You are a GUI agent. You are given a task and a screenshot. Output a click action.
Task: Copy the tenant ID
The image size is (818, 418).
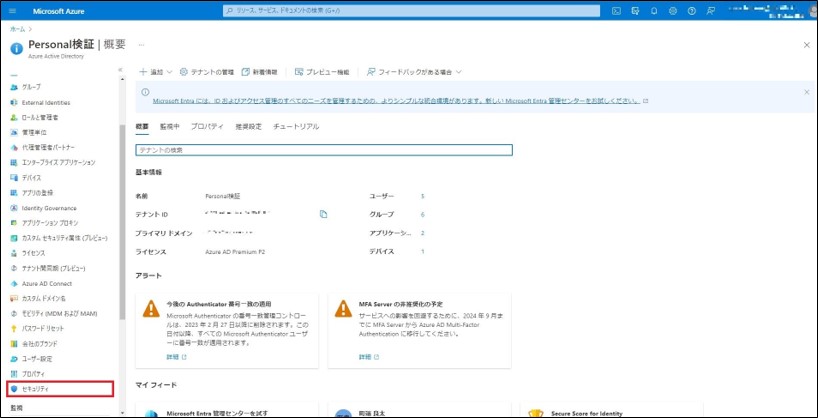click(x=323, y=214)
